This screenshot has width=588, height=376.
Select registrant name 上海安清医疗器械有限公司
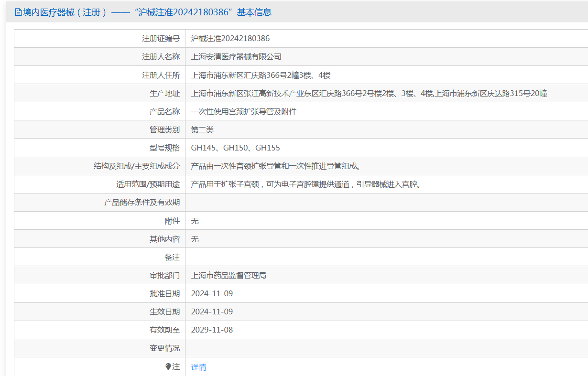tap(237, 56)
